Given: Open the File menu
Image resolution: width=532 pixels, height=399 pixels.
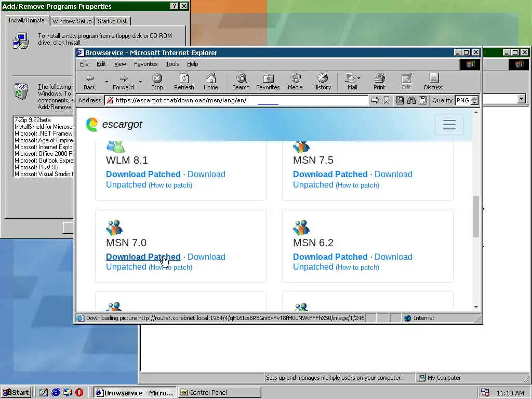Looking at the screenshot, I should 84,64.
